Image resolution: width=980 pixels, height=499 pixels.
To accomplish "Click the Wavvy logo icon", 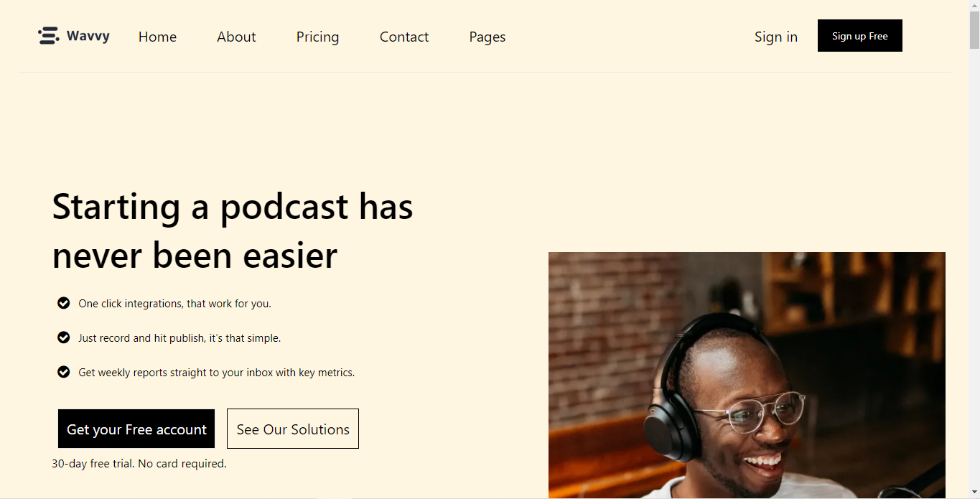I will click(48, 36).
